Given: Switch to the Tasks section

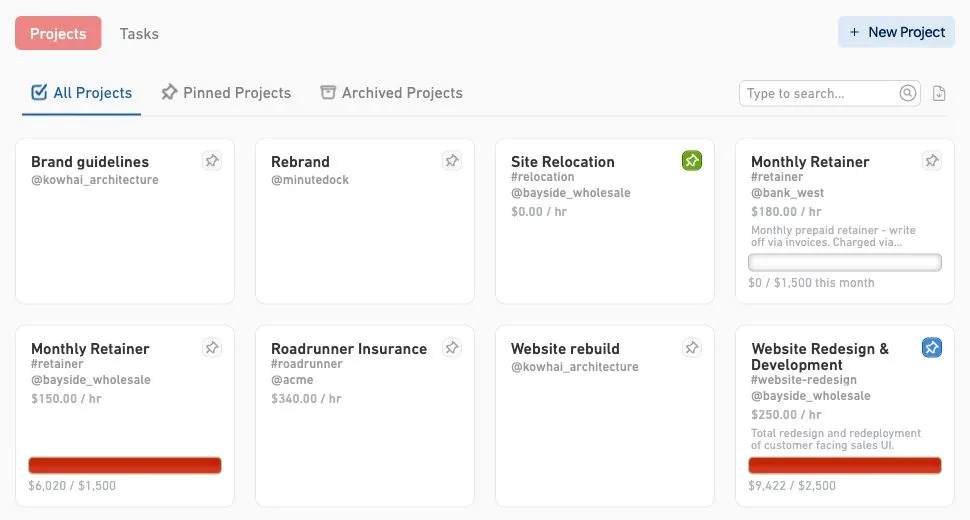Looking at the screenshot, I should pyautogui.click(x=139, y=33).
